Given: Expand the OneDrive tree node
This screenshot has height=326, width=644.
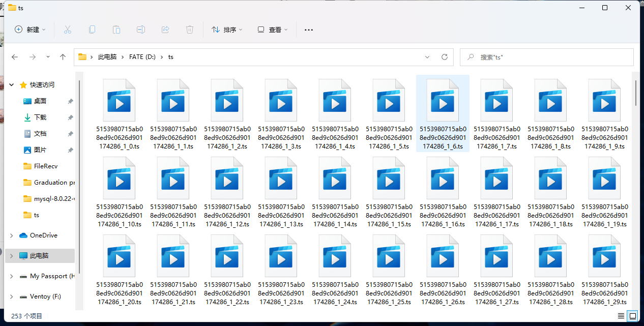Looking at the screenshot, I should click(12, 235).
